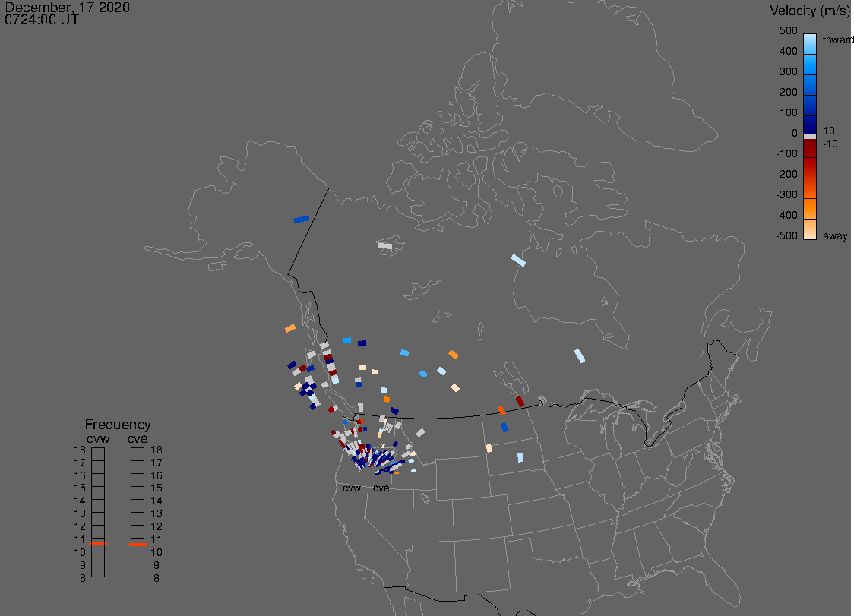Select the orange-red -200 to -300 swatch
854x616 pixels.
coord(810,188)
